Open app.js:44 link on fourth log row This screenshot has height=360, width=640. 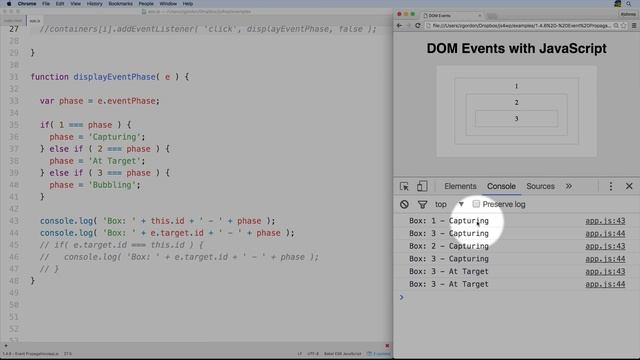(605, 259)
